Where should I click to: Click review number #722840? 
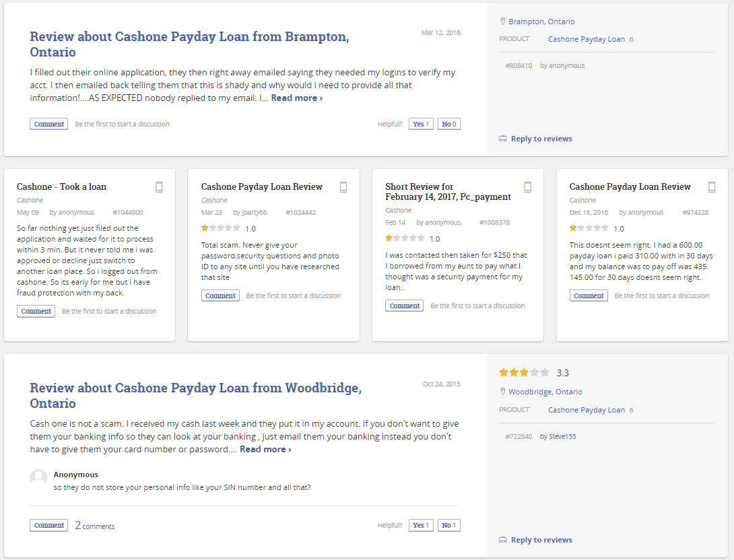point(519,437)
